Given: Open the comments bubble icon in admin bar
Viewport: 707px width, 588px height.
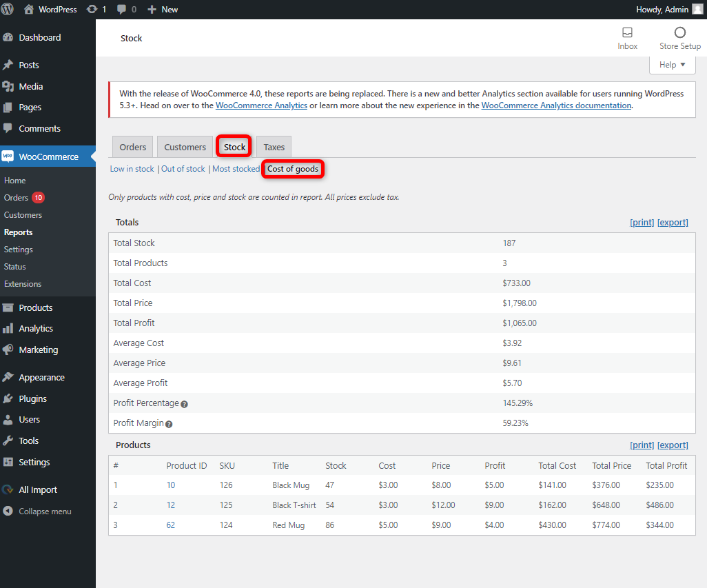Looking at the screenshot, I should click(x=121, y=10).
